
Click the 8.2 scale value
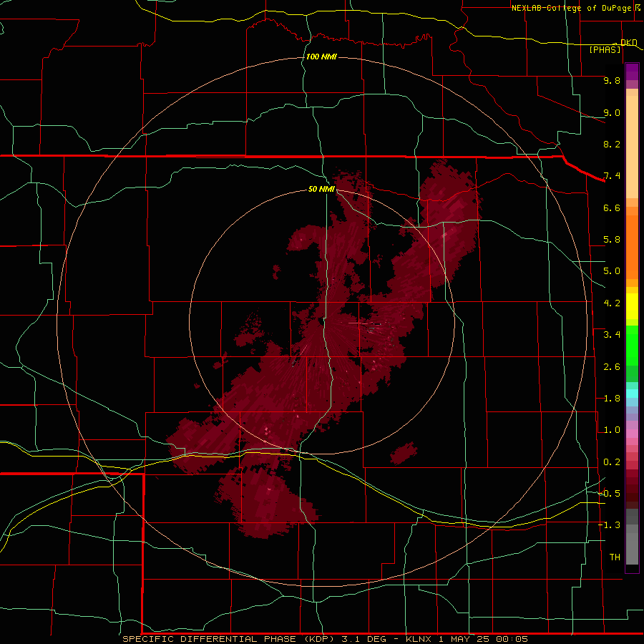pos(612,144)
